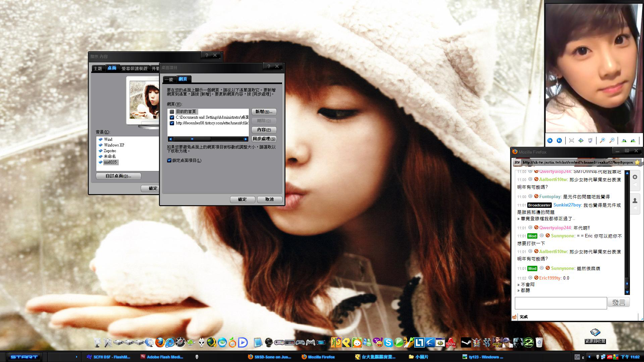The image size is (644, 362).
Task: Click zoom out magnifier in image viewer
Action: 612,140
